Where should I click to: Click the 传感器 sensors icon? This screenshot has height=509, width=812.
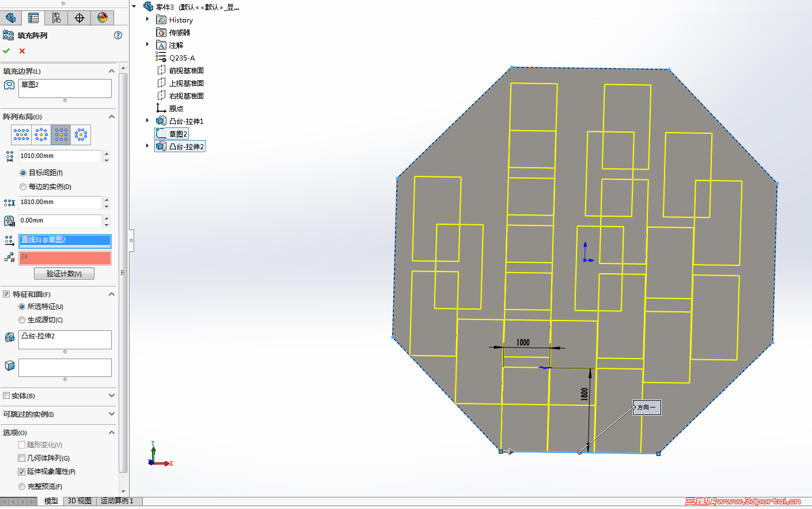click(x=161, y=32)
